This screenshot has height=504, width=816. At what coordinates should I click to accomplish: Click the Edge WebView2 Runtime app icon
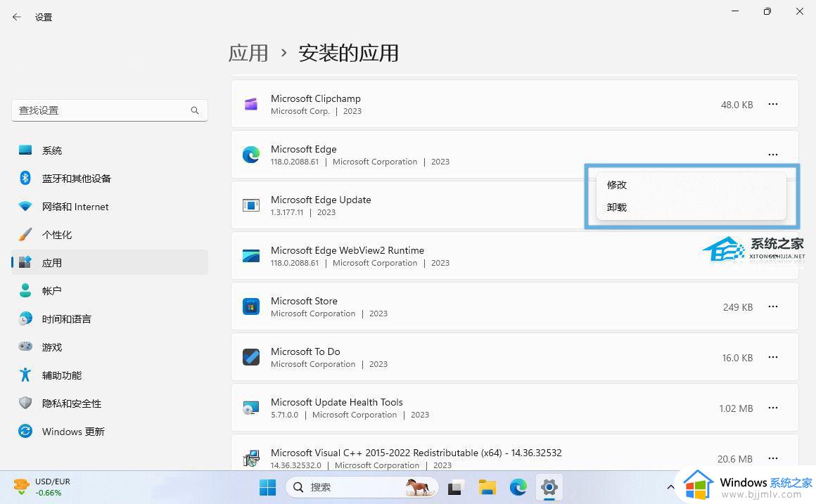click(x=251, y=255)
